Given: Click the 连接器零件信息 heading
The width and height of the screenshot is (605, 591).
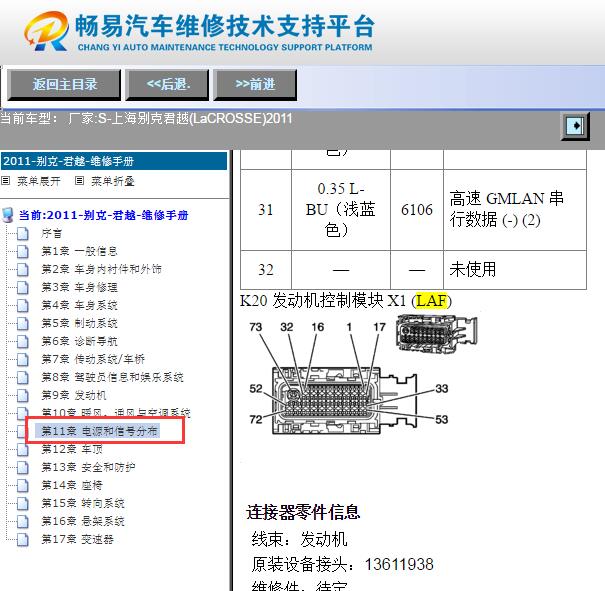Looking at the screenshot, I should pyautogui.click(x=303, y=512).
